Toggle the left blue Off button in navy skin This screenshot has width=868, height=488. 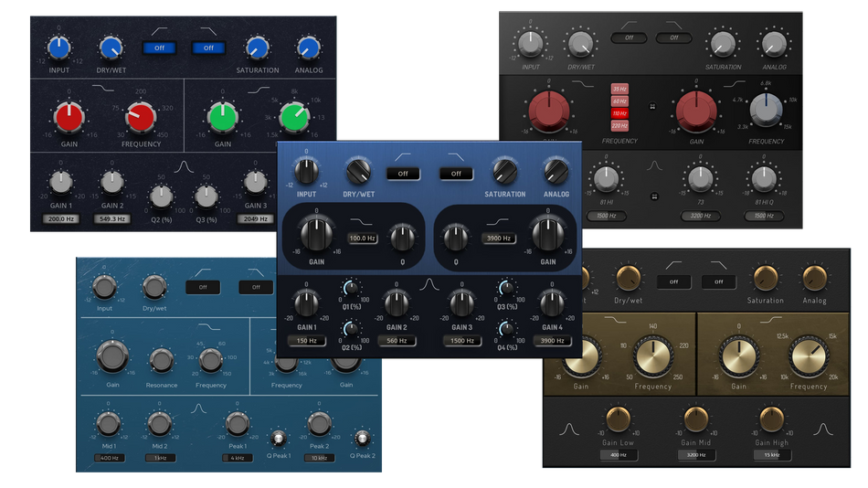[159, 48]
